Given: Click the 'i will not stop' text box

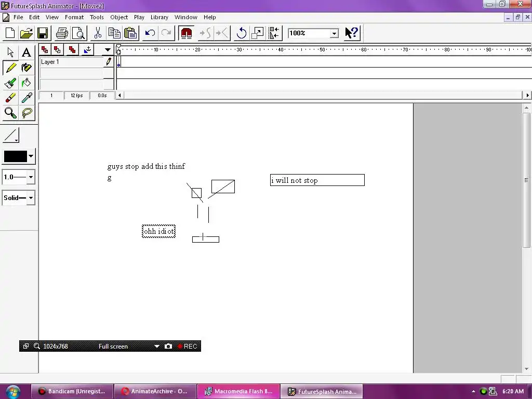Looking at the screenshot, I should click(x=317, y=180).
